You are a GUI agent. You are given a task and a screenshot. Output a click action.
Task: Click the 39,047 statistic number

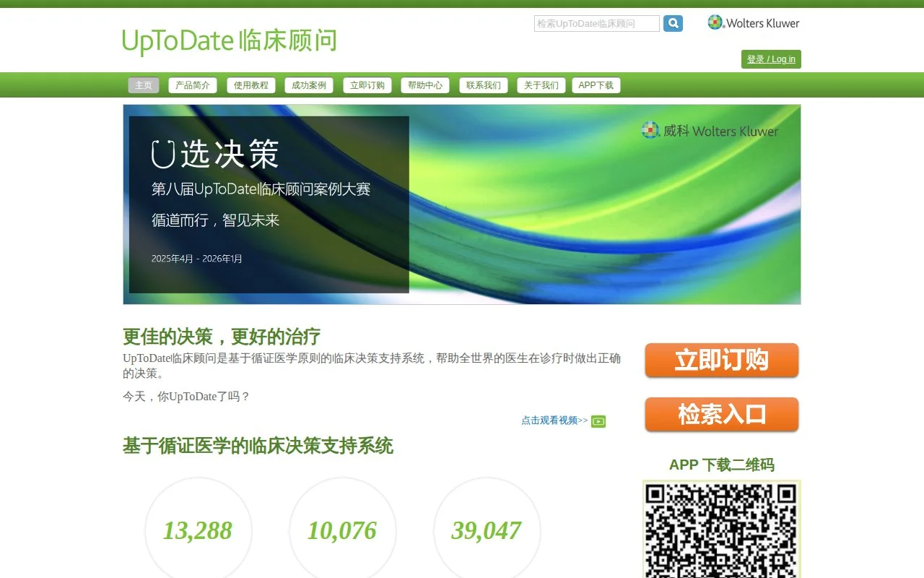pos(487,531)
